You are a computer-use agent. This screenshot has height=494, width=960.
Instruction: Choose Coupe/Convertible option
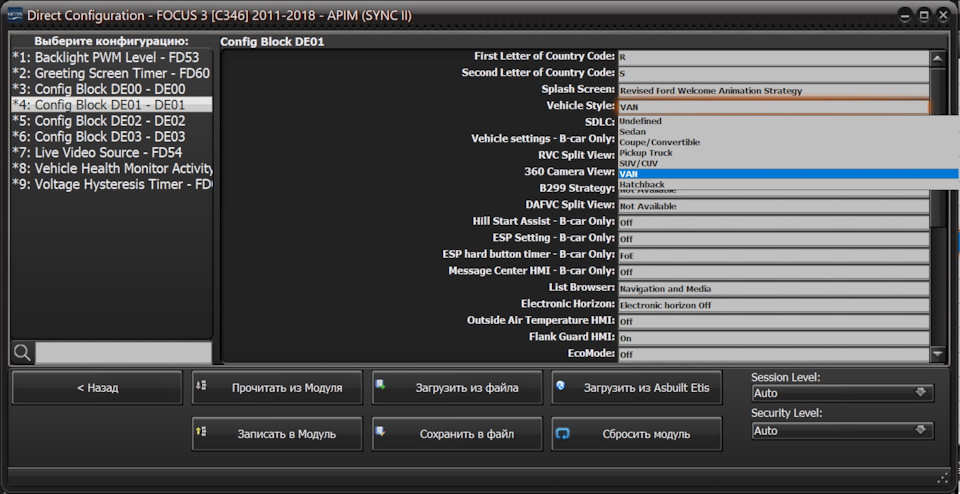pyautogui.click(x=789, y=142)
